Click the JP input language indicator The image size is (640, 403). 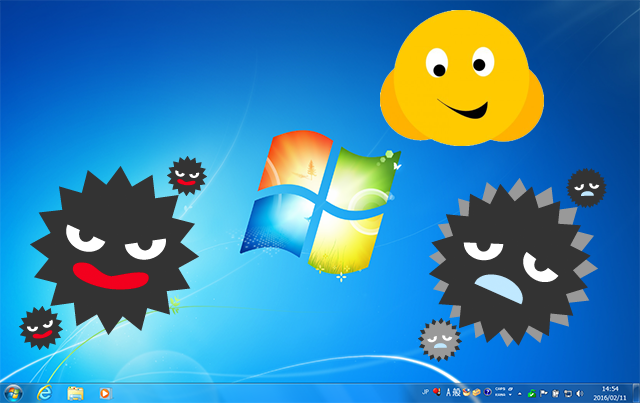425,392
